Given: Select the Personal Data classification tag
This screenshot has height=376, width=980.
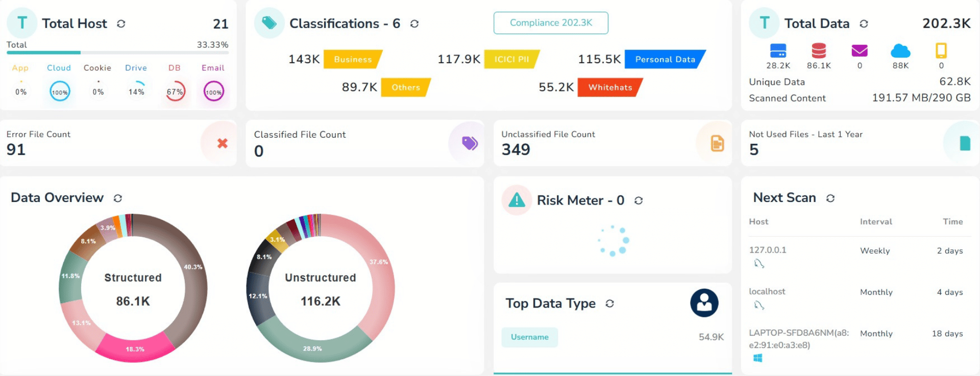Looking at the screenshot, I should click(x=665, y=59).
